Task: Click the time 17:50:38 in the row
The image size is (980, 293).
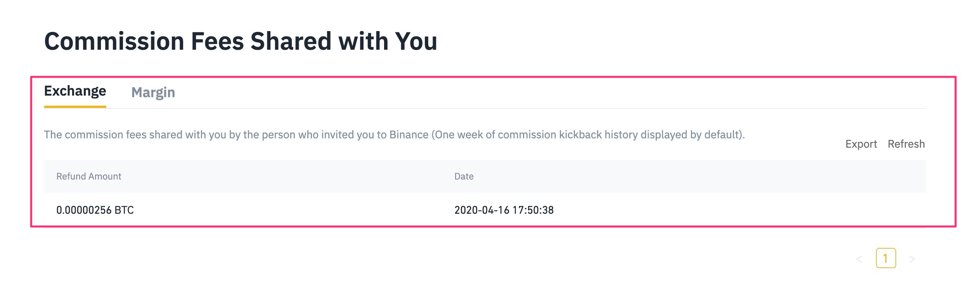Action: [533, 210]
